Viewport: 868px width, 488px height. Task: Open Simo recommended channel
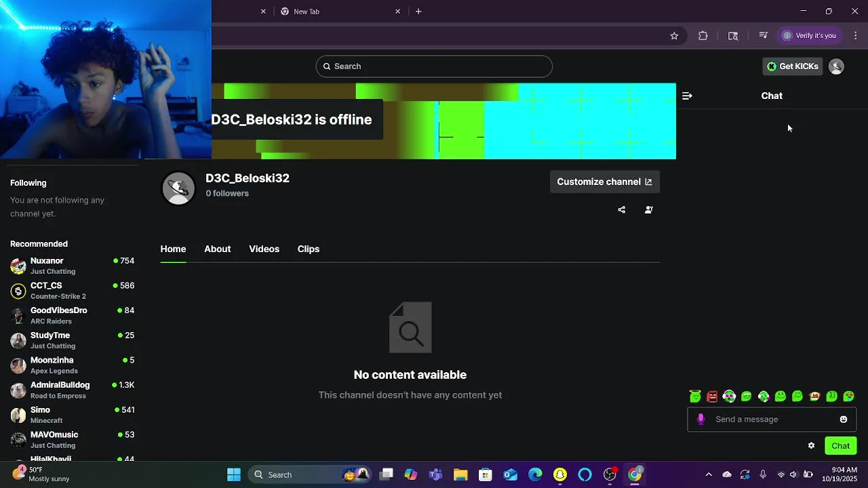[x=72, y=415]
